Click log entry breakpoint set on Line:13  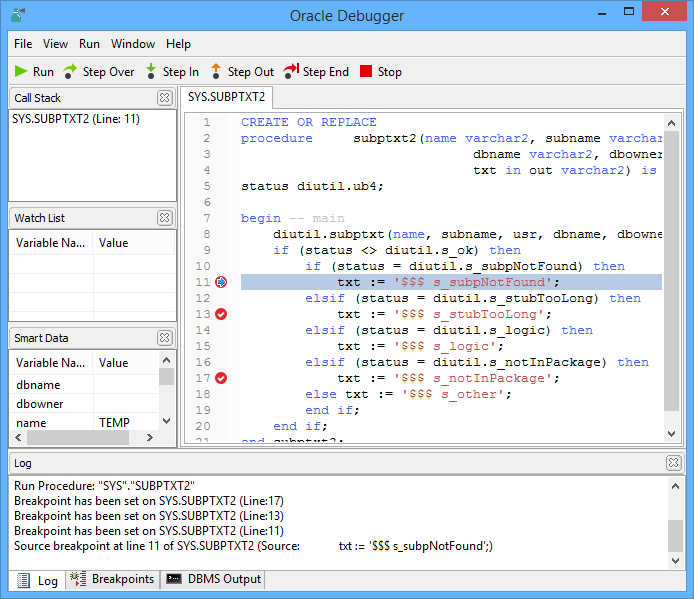(x=149, y=516)
